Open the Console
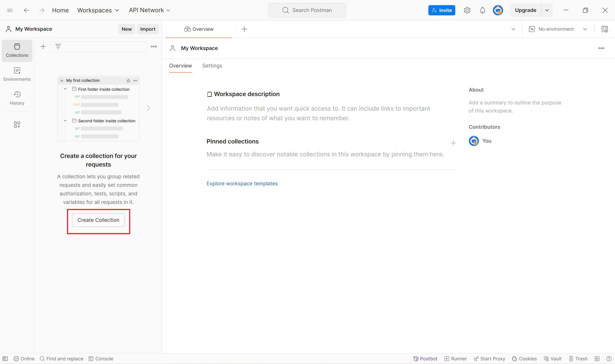Image resolution: width=615 pixels, height=364 pixels. 101,359
